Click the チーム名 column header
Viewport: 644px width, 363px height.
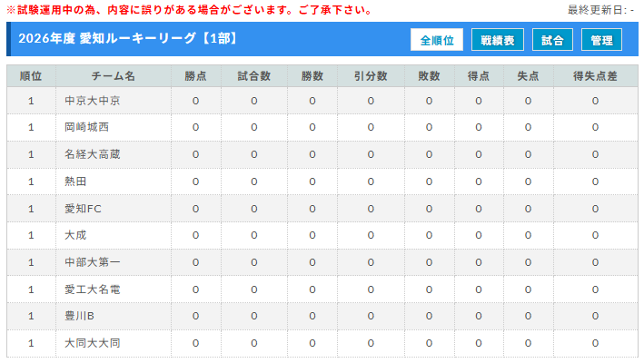(113, 76)
